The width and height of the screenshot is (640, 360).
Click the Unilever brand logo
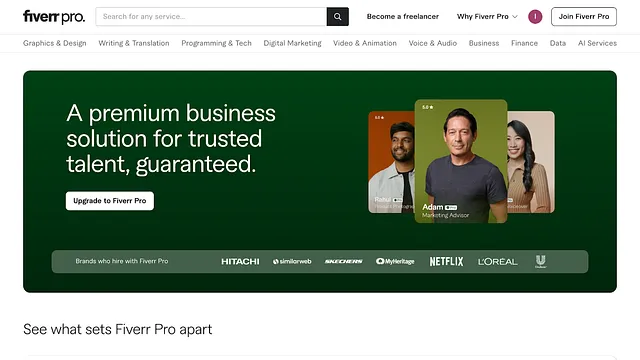click(x=541, y=262)
